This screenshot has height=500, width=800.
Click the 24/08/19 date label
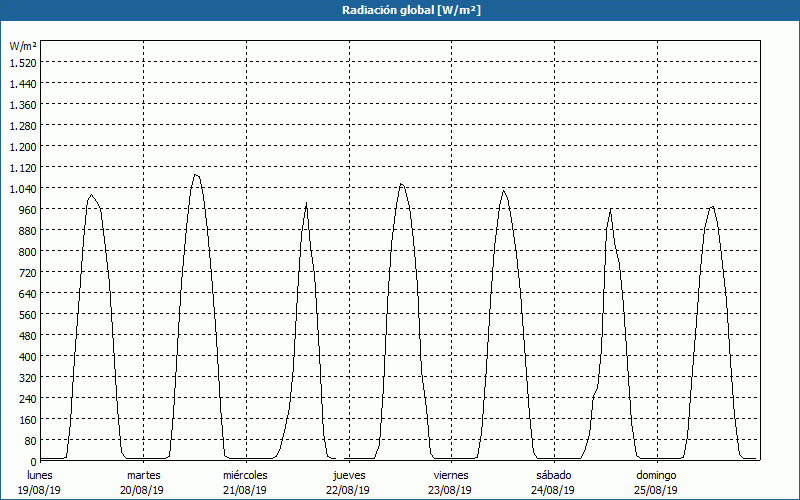coord(553,490)
